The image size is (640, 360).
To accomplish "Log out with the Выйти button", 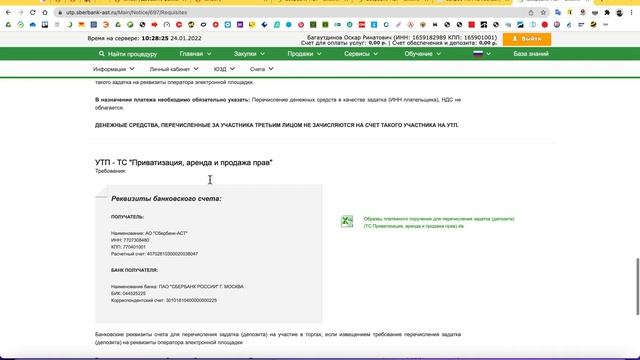I will [x=527, y=39].
